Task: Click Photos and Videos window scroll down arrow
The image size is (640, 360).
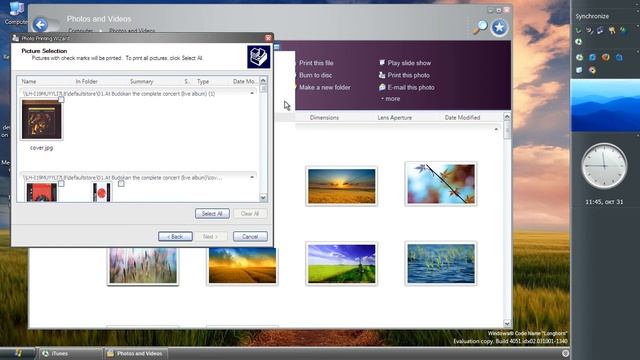Action: click(x=507, y=324)
